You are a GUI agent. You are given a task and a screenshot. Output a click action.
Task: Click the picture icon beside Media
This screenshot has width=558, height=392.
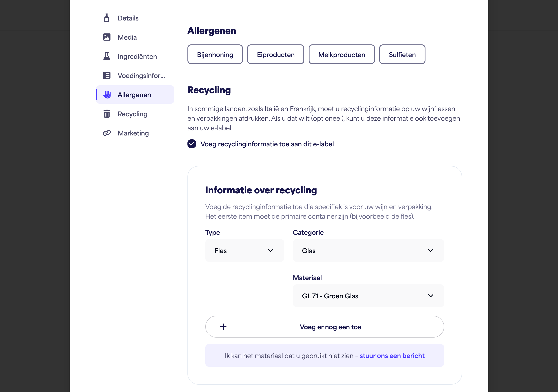point(107,37)
